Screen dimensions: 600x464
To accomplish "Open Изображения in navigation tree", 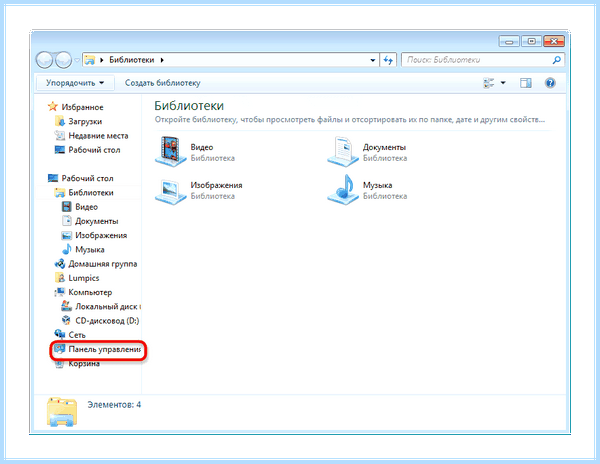I will coord(101,235).
